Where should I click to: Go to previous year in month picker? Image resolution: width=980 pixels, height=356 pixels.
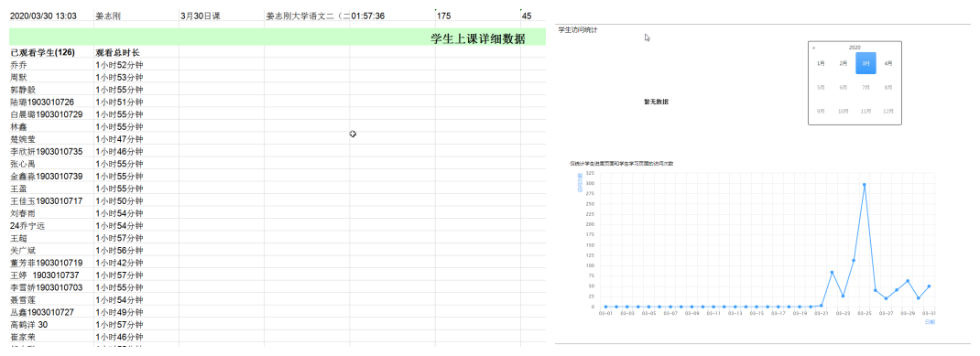click(813, 48)
